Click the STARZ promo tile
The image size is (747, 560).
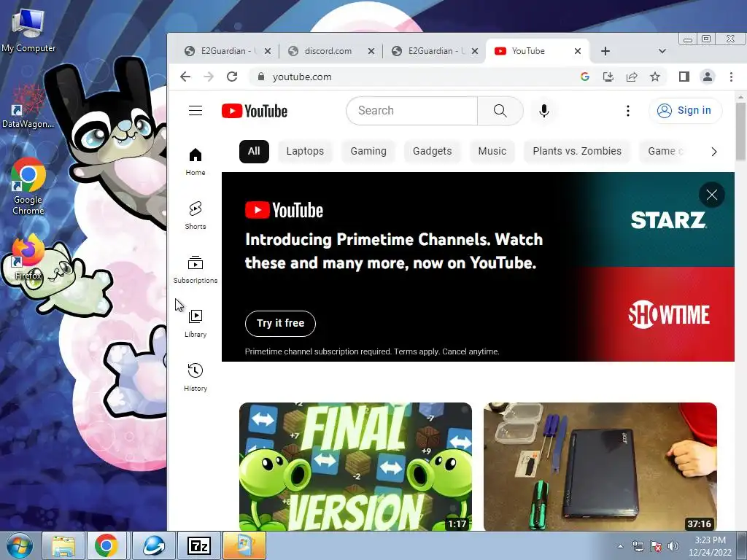pos(667,220)
